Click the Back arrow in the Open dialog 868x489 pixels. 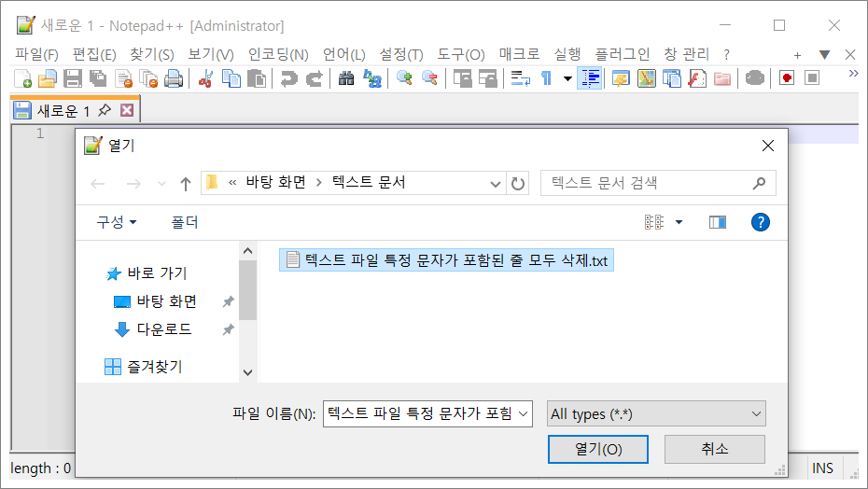pos(98,183)
